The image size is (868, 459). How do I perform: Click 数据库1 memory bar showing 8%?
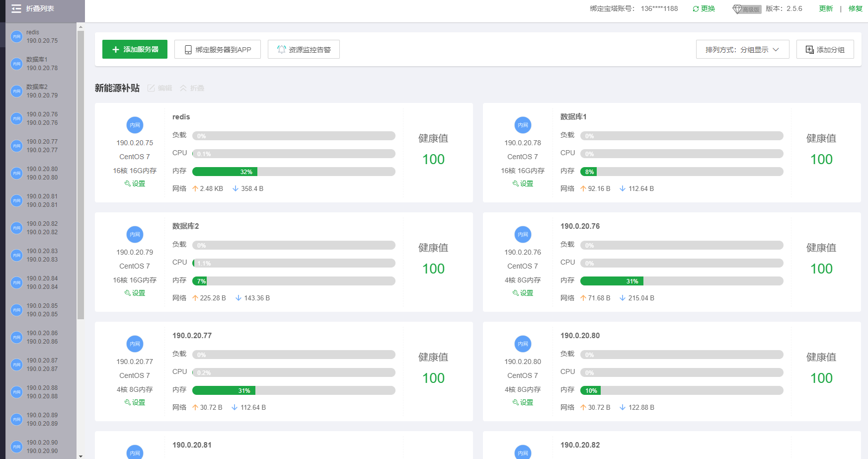pyautogui.click(x=682, y=172)
